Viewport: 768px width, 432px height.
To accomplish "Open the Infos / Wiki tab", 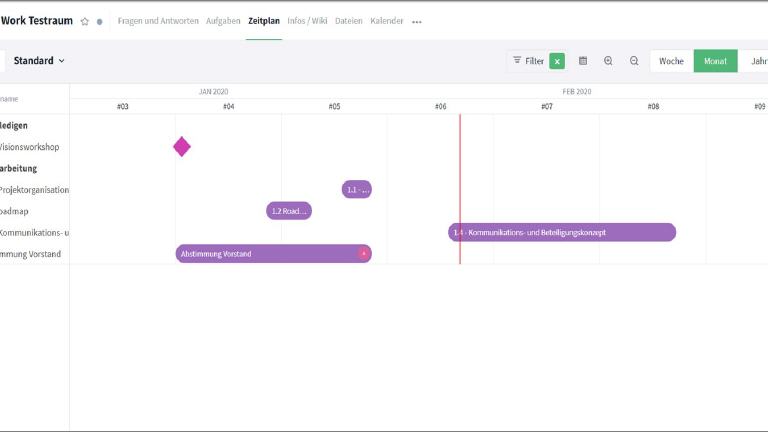I will pos(307,21).
